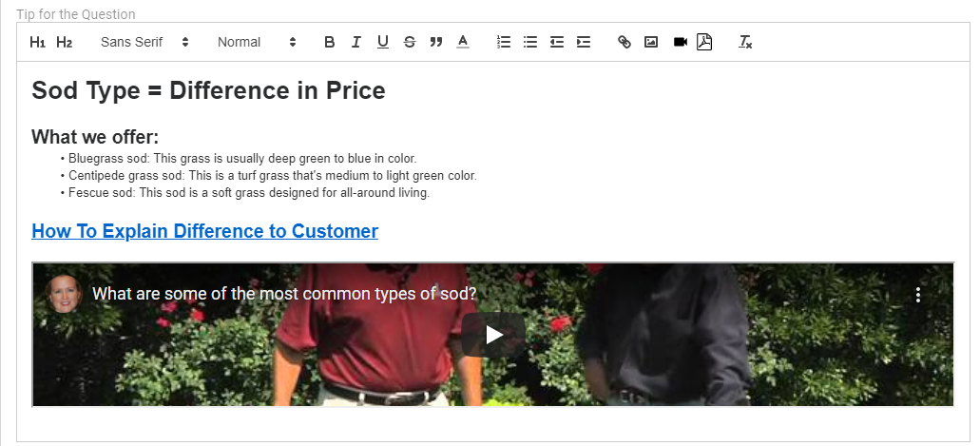
Task: Open the Normal text size dropdown
Action: [257, 42]
